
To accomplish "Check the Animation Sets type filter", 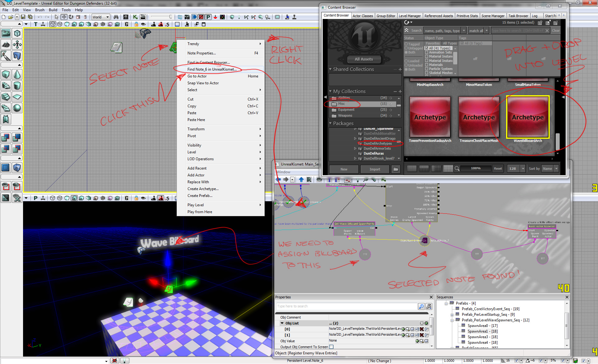I will point(427,52).
